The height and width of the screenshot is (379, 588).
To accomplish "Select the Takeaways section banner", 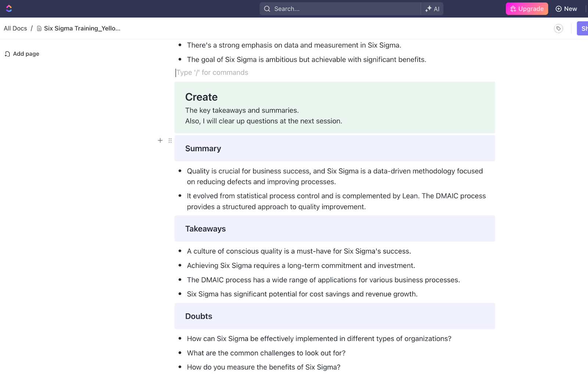I will [x=205, y=229].
